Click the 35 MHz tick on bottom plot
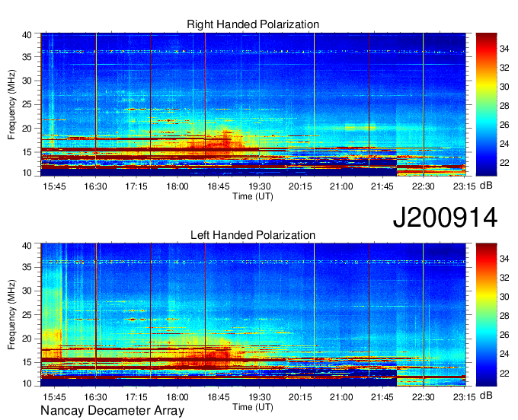The width and height of the screenshot is (518, 420). click(27, 267)
